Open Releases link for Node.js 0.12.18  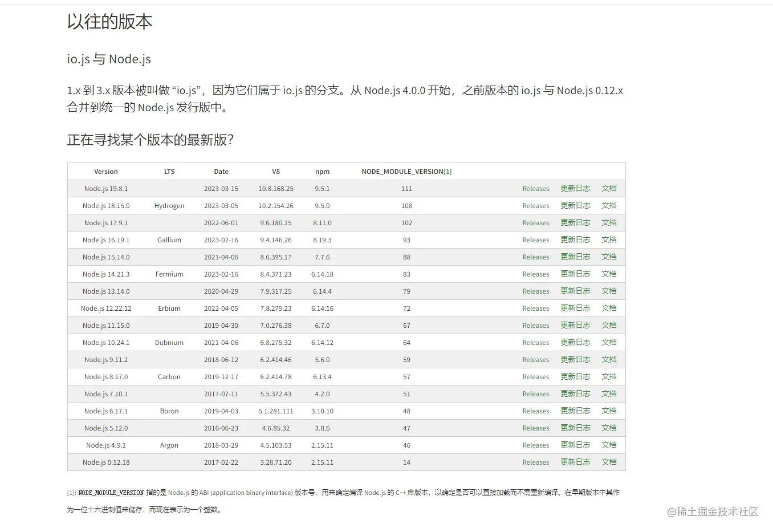coord(535,462)
